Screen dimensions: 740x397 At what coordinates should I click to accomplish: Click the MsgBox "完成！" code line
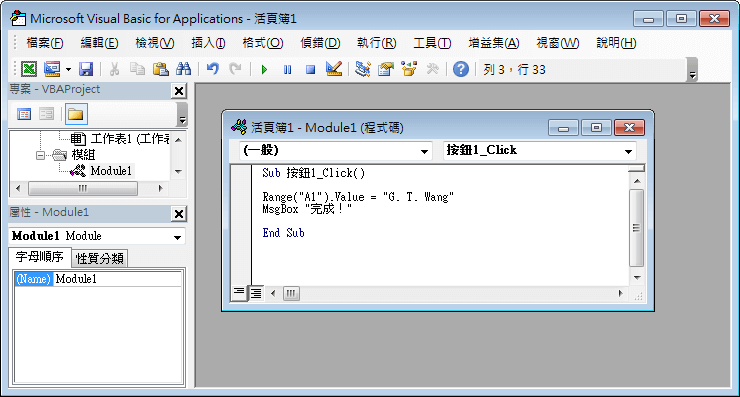coord(307,209)
